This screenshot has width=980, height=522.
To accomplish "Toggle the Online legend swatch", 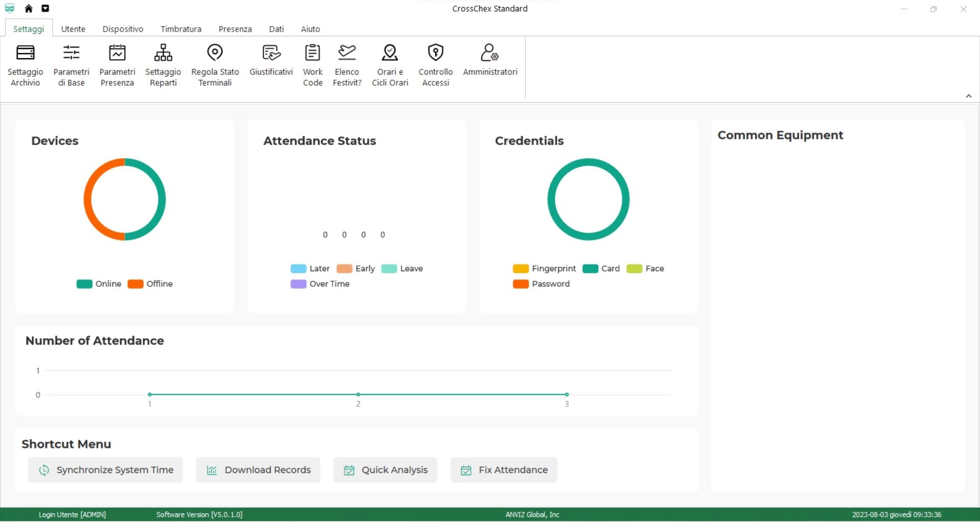I will (84, 284).
